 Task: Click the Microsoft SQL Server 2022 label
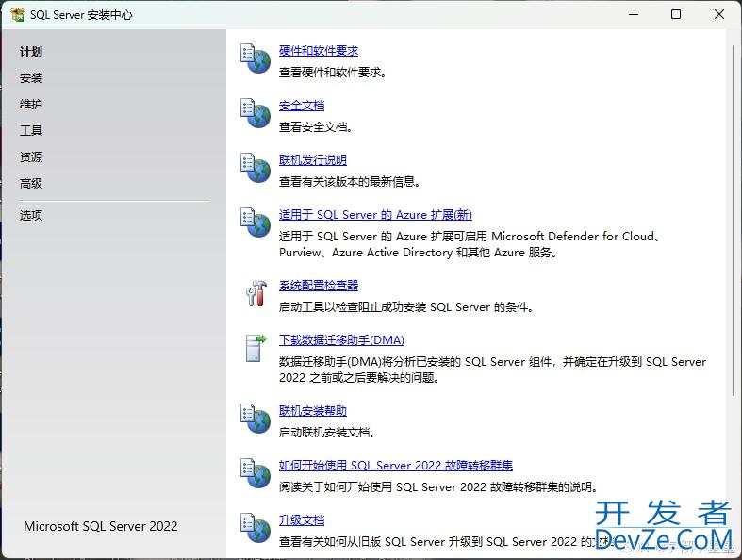101,526
